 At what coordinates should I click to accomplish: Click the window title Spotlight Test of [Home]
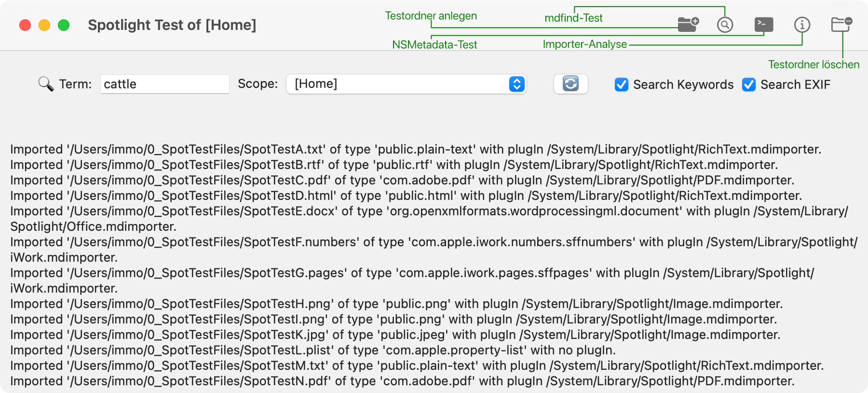click(172, 25)
